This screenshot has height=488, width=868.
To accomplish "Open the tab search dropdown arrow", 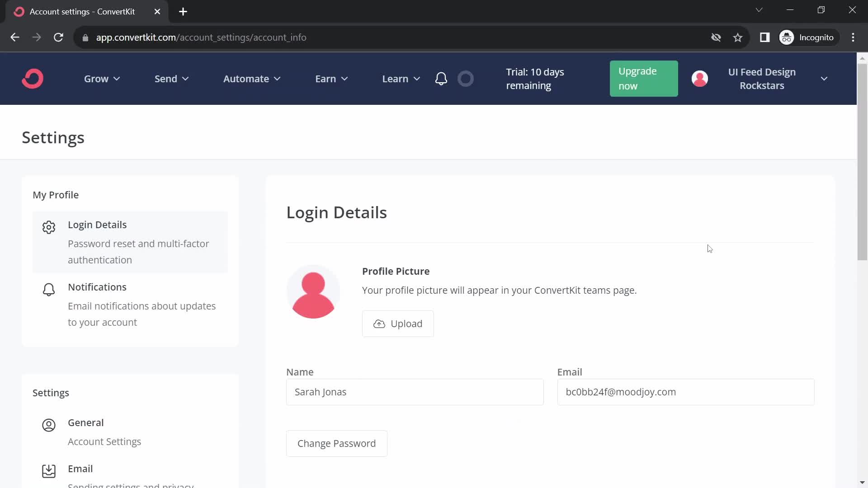I will (x=759, y=10).
